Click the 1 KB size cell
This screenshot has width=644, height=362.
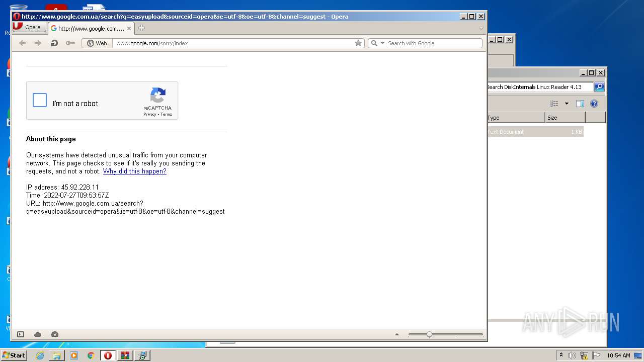coord(577,132)
